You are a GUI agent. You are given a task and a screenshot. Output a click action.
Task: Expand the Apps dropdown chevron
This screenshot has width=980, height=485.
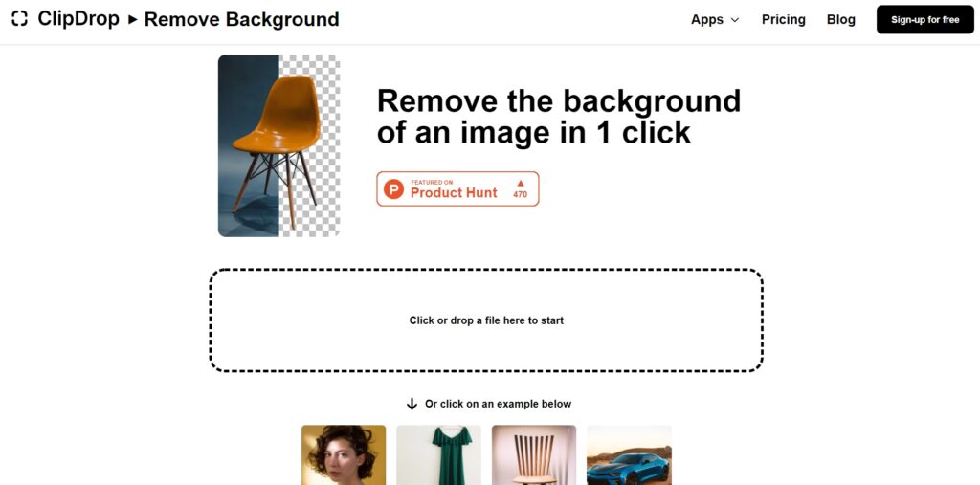(735, 20)
